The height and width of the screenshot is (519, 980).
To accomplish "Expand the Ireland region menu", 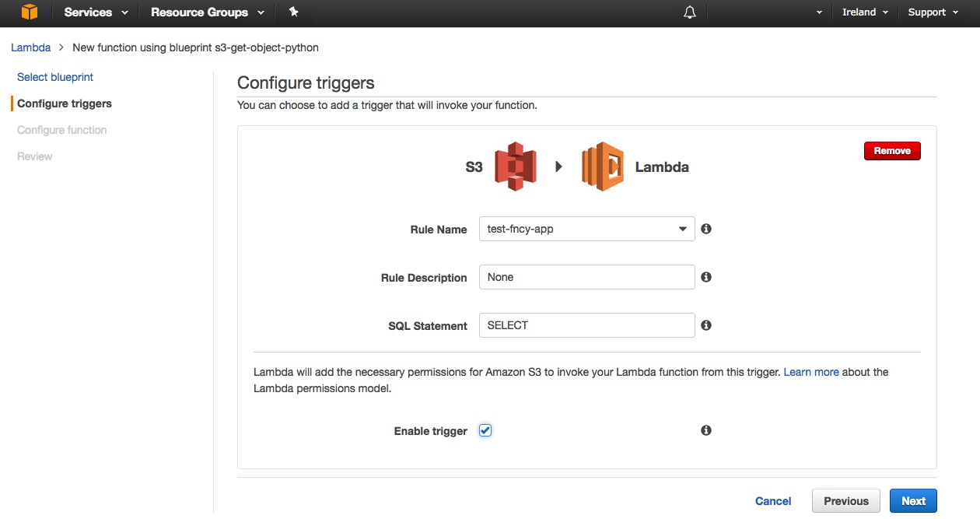I will (865, 12).
